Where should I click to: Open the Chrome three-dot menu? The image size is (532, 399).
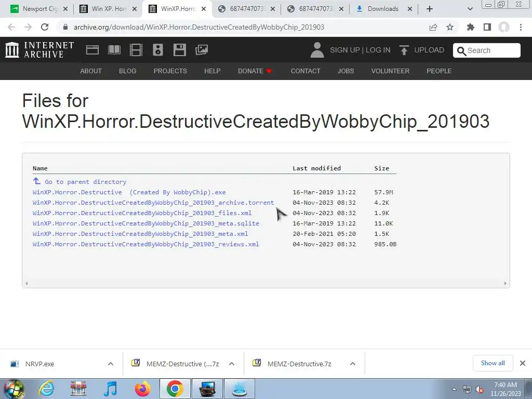521,27
